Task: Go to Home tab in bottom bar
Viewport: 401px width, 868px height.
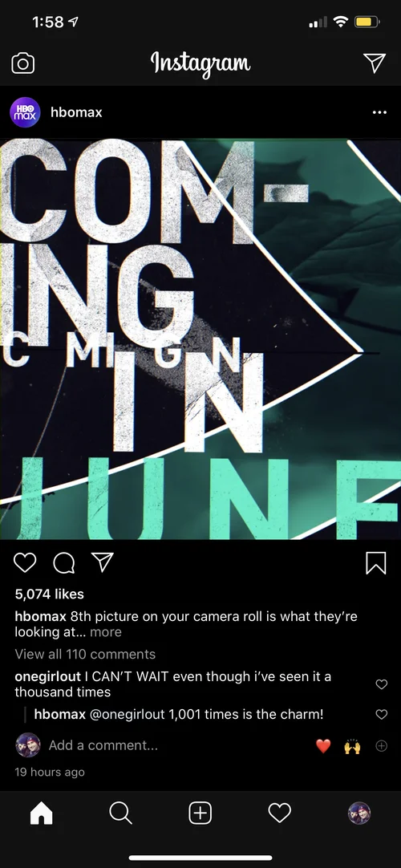Action: pos(42,813)
